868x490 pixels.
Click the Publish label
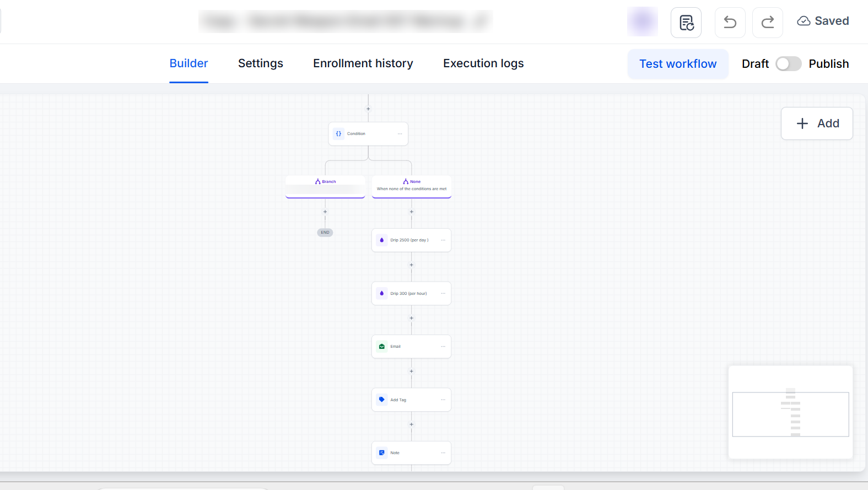(829, 64)
